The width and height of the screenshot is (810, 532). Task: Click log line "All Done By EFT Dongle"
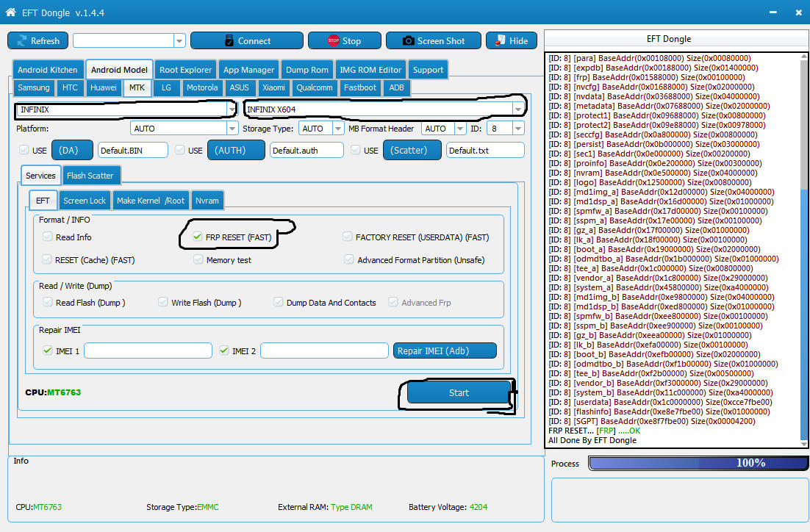(x=592, y=440)
